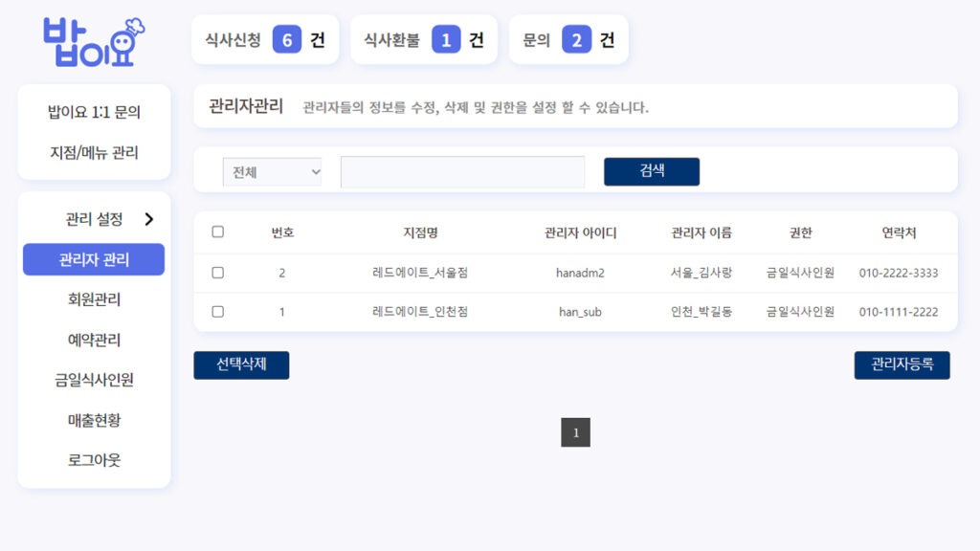The height and width of the screenshot is (551, 980).
Task: Open the 문의 2건 counter badge
Action: tap(568, 40)
